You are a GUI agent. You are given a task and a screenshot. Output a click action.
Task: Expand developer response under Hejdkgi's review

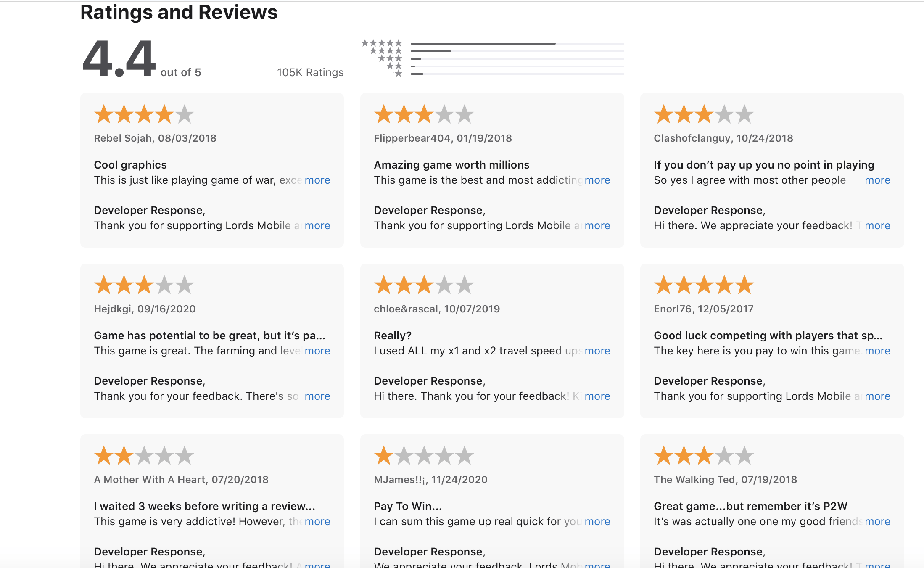click(317, 396)
